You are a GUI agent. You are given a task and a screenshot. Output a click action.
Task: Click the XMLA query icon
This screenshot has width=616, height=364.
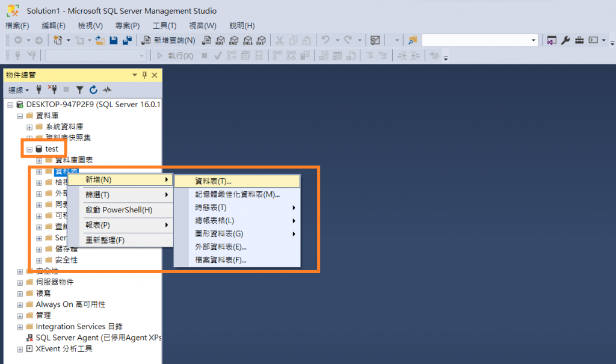coord(248,40)
